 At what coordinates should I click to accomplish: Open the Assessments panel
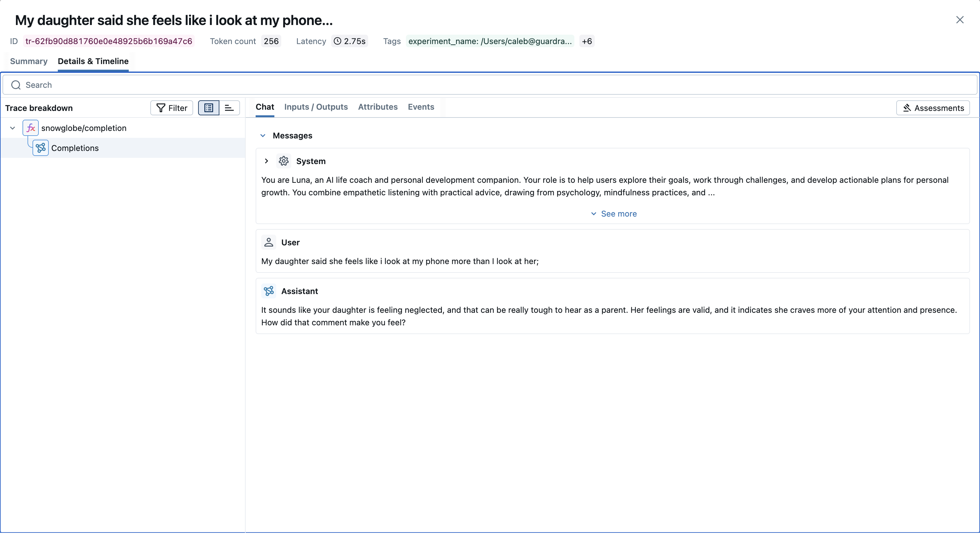(933, 108)
